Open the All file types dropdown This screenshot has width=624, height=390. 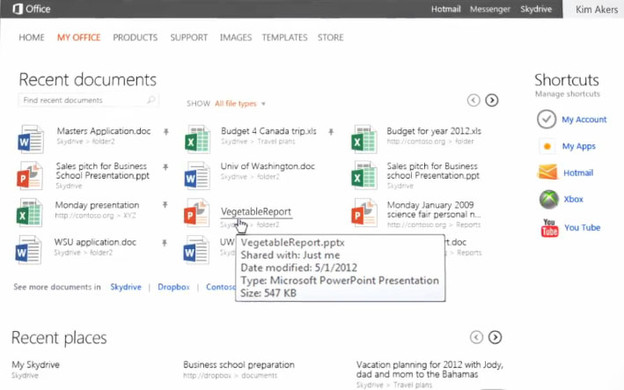pos(240,104)
